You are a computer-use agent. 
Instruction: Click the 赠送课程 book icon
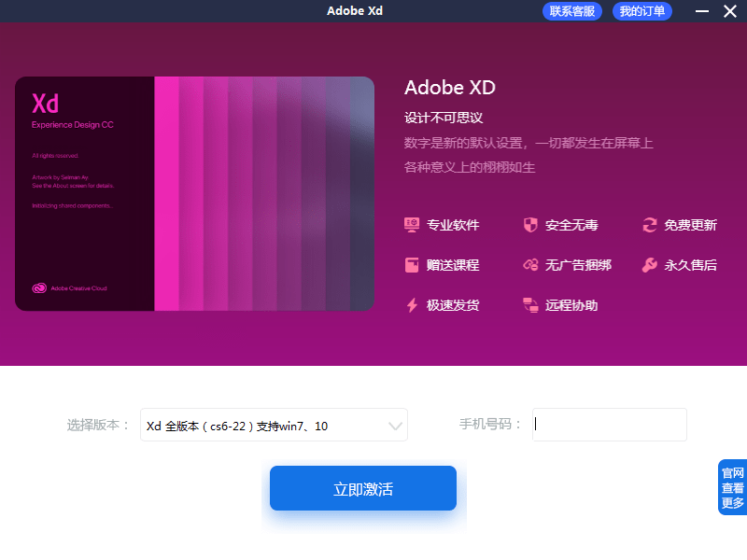click(412, 265)
